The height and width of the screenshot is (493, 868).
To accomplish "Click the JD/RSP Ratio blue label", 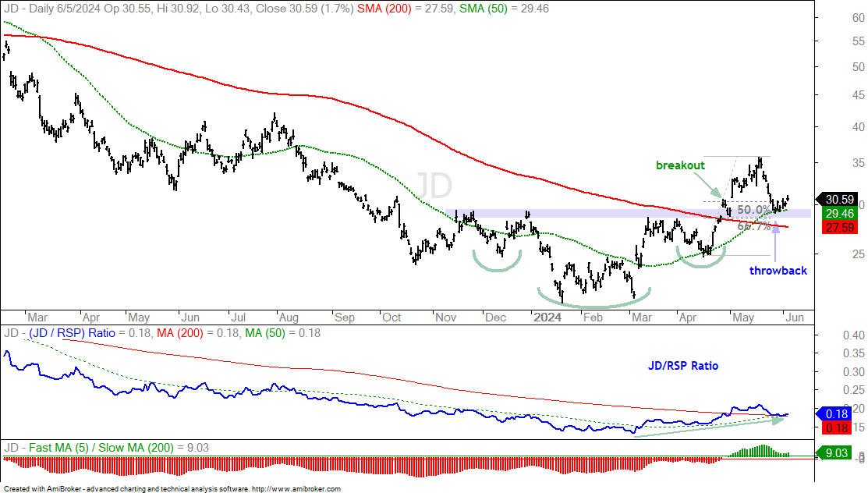I will (x=683, y=366).
